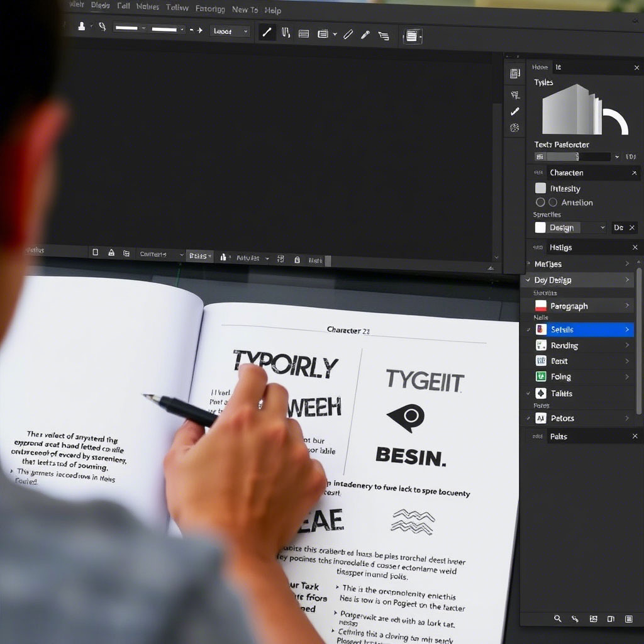Expand the Metijes row chevron
This screenshot has width=644, height=644.
click(627, 264)
